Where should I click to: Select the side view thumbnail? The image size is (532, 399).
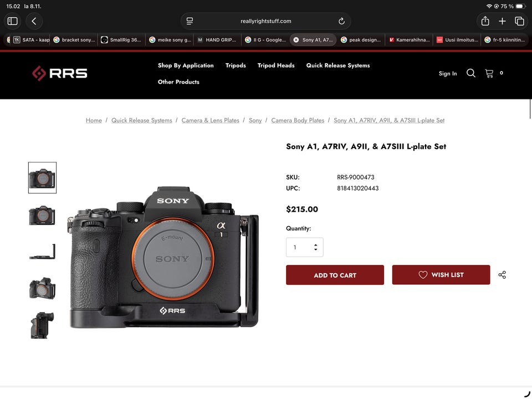[43, 325]
